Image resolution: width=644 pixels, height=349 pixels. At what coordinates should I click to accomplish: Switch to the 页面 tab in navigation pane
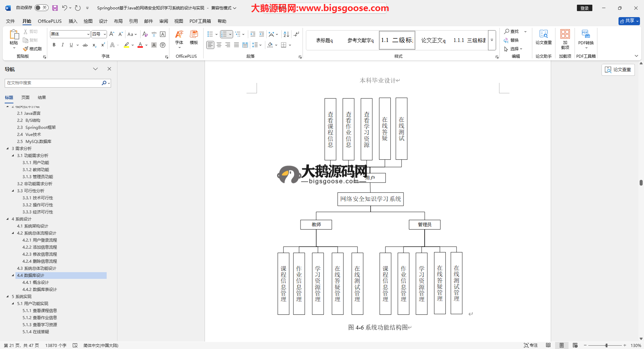point(25,98)
